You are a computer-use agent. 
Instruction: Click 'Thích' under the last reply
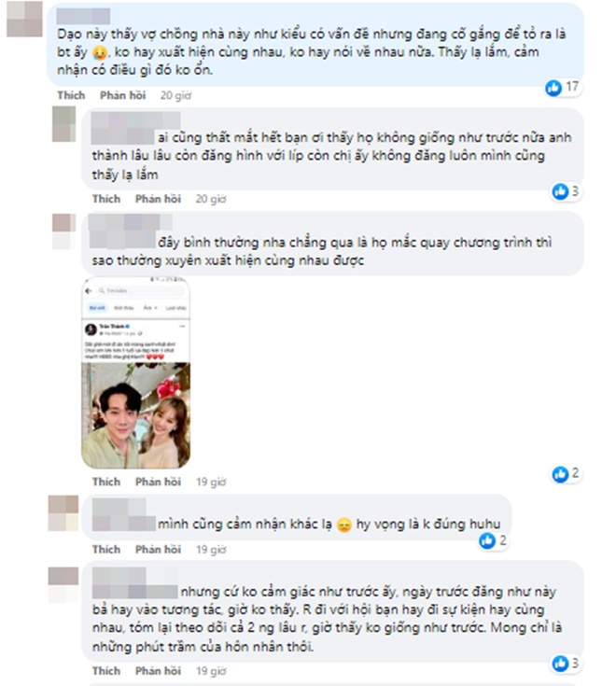coord(106,671)
